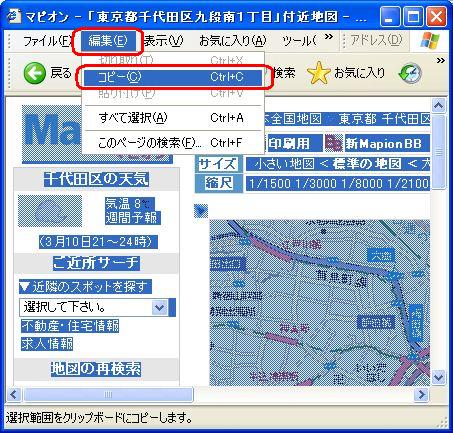Choose コピー from the edit menu

(173, 77)
